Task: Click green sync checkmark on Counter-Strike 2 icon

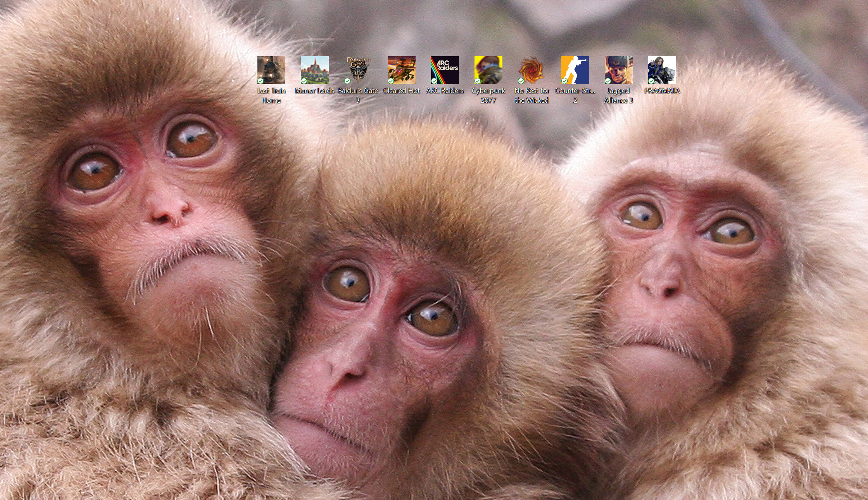Action: pos(564,81)
